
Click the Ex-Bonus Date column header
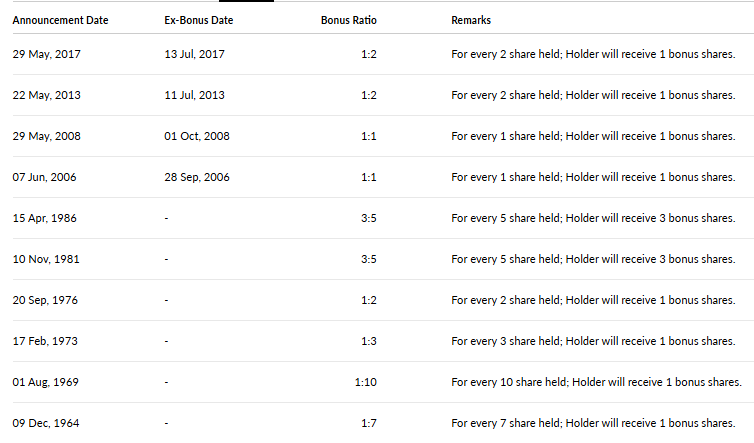pyautogui.click(x=199, y=20)
